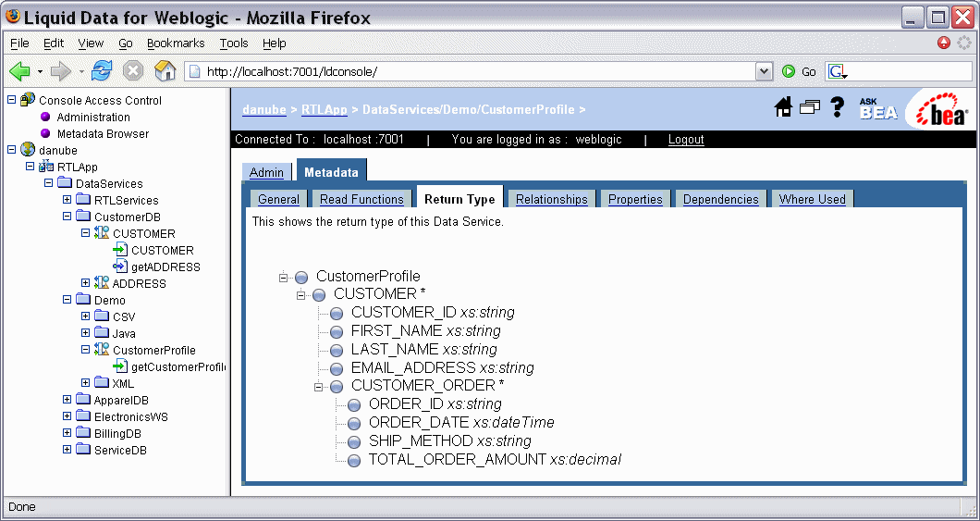Click EMAIL_ADDRESS xs:string element

pos(443,367)
